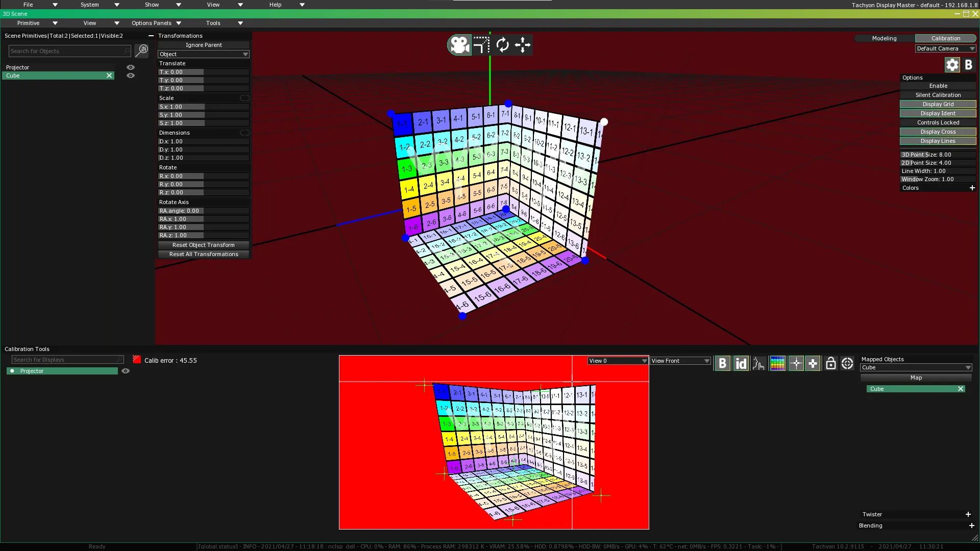Open the View 0 dropdown
The height and width of the screenshot is (551, 980).
click(x=618, y=361)
